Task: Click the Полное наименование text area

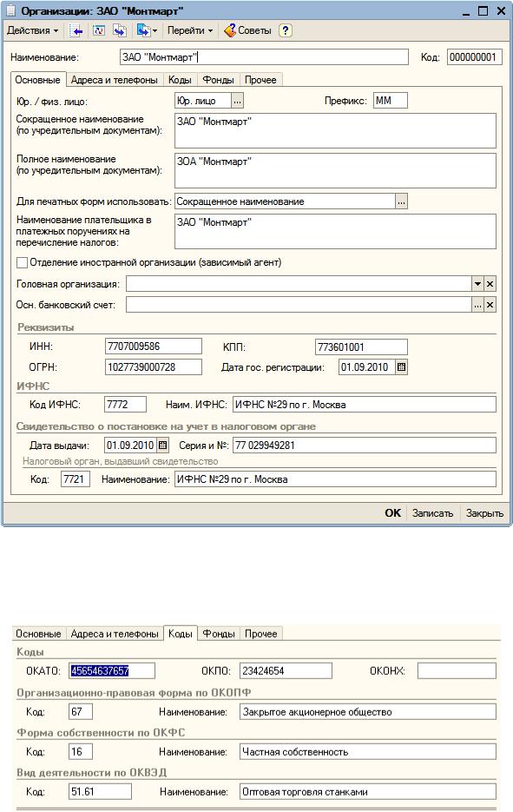Action: point(335,170)
